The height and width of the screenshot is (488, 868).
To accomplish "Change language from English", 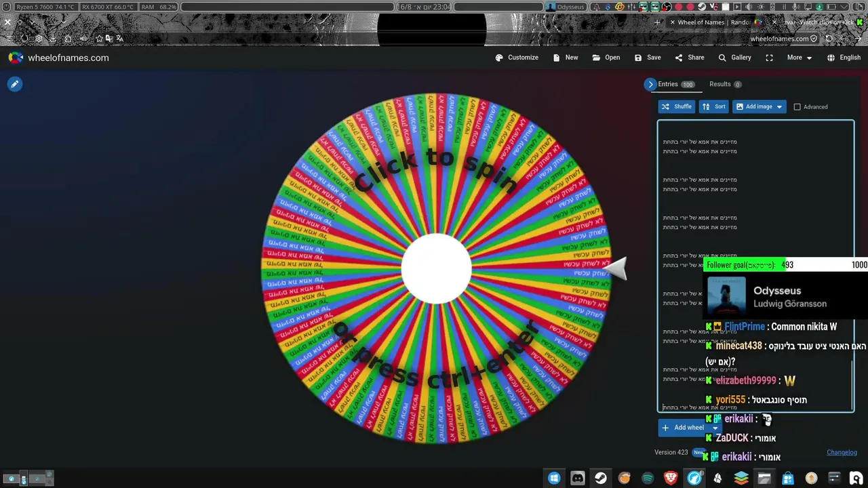I will (x=844, y=58).
